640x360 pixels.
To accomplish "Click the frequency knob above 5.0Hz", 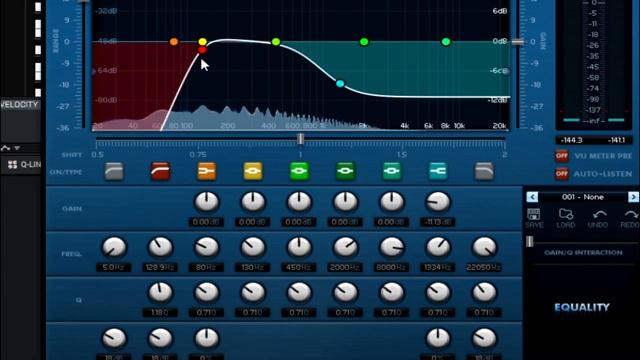I will [x=114, y=247].
